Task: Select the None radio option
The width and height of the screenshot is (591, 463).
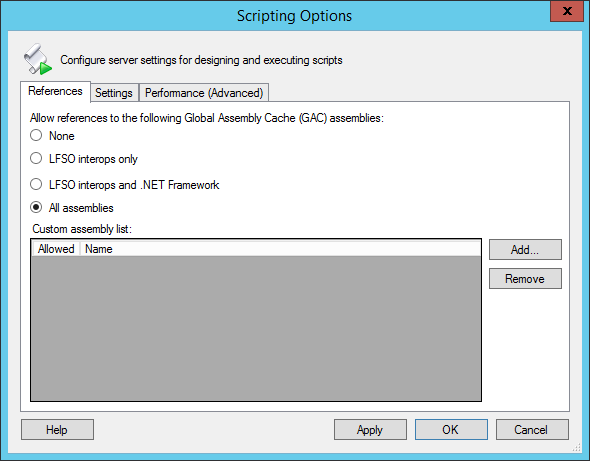Action: [x=52, y=136]
